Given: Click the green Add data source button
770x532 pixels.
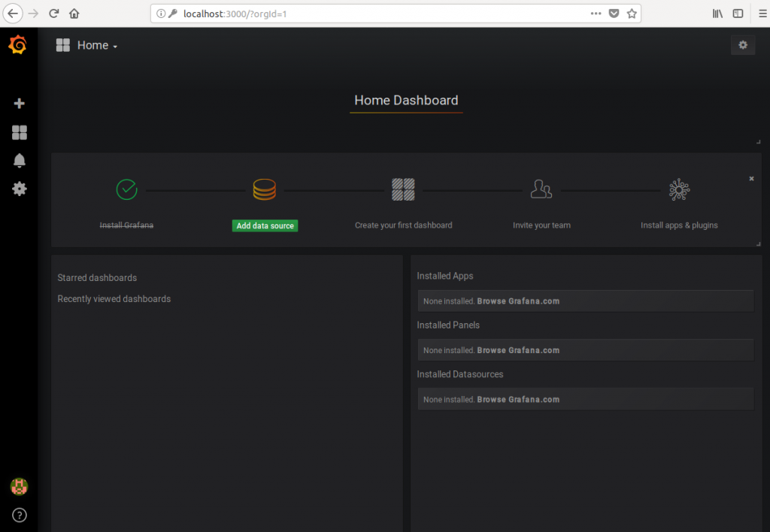Looking at the screenshot, I should point(265,225).
